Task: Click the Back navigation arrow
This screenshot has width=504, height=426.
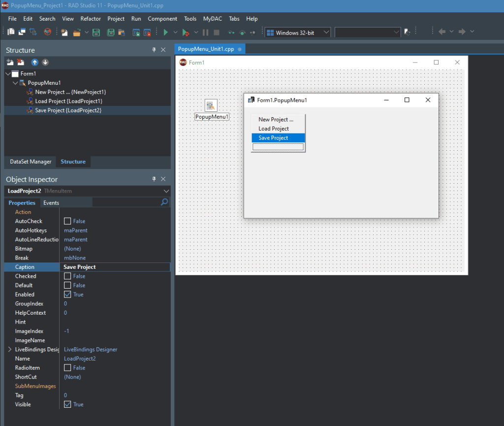Action: point(442,32)
